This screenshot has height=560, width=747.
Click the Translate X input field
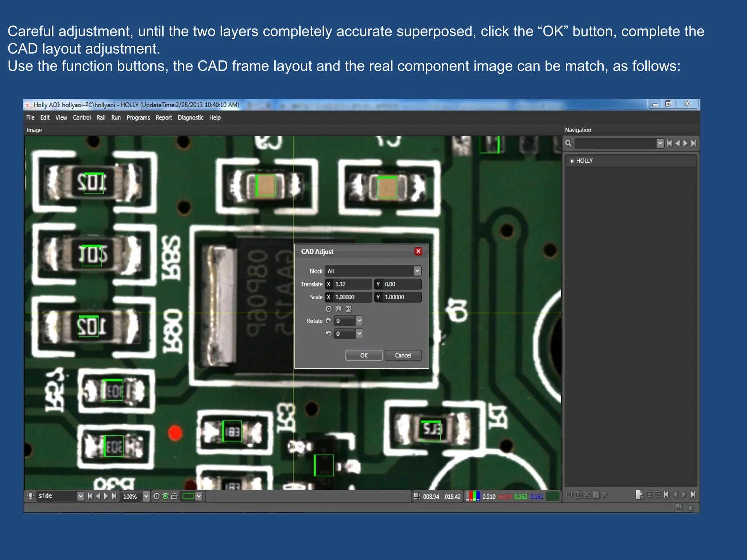(x=352, y=284)
